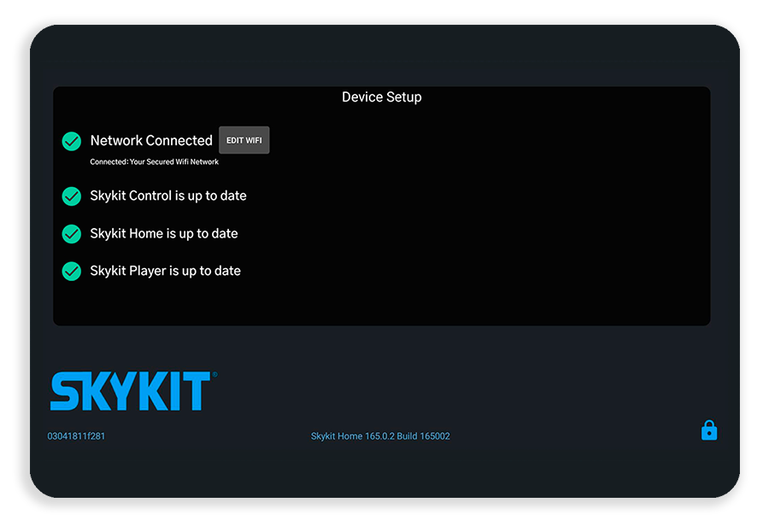Image resolution: width=769 pixels, height=532 pixels.
Task: Select the Skykit Home checkmark icon
Action: click(72, 234)
